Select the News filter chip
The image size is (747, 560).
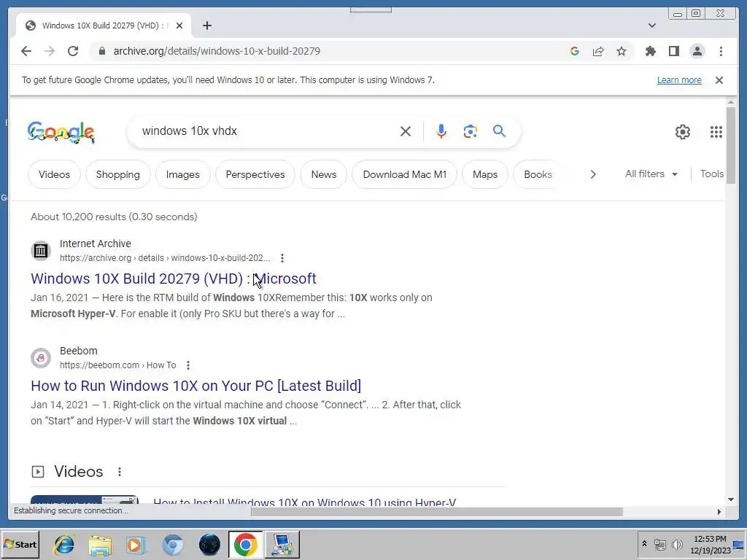323,174
